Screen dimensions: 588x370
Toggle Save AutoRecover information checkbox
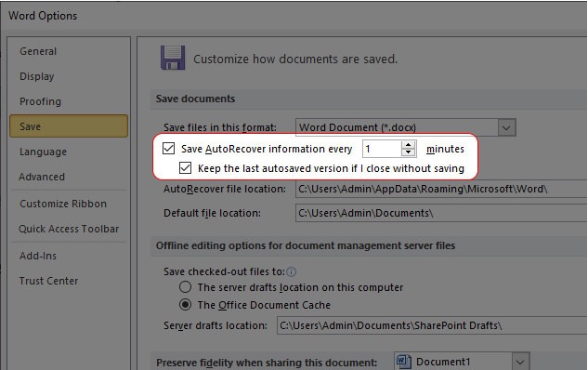click(x=169, y=148)
